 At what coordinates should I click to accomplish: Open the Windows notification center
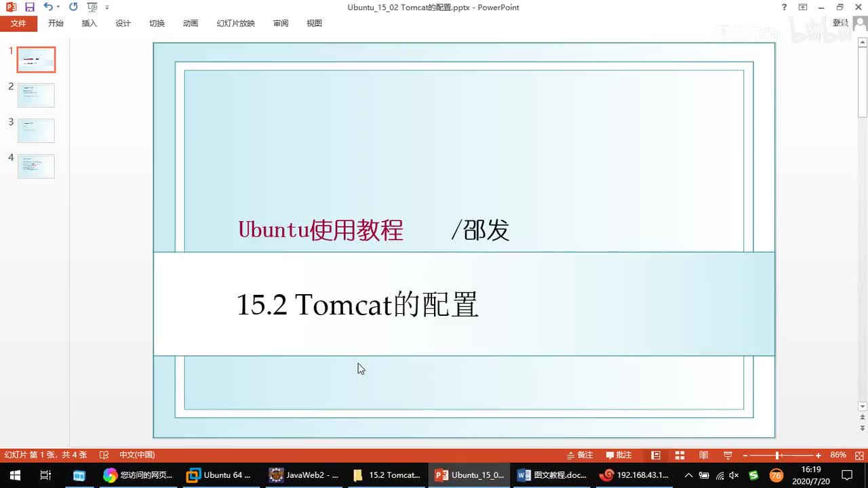pos(846,475)
